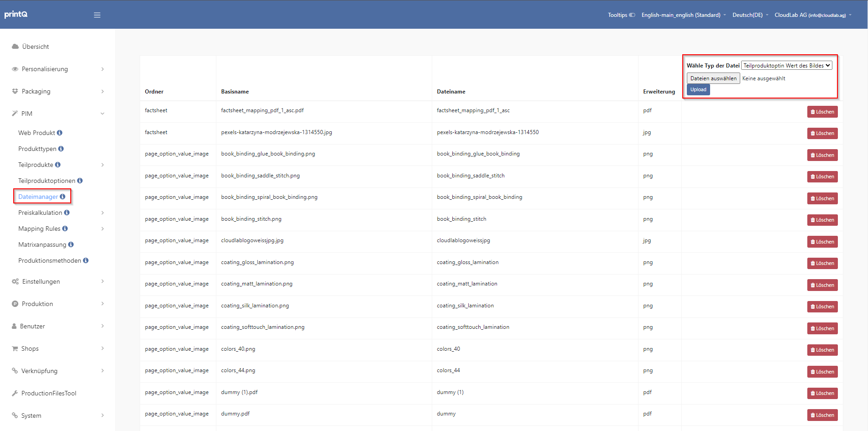Click info icon next to Produkttypen
This screenshot has width=868, height=431.
(x=61, y=149)
